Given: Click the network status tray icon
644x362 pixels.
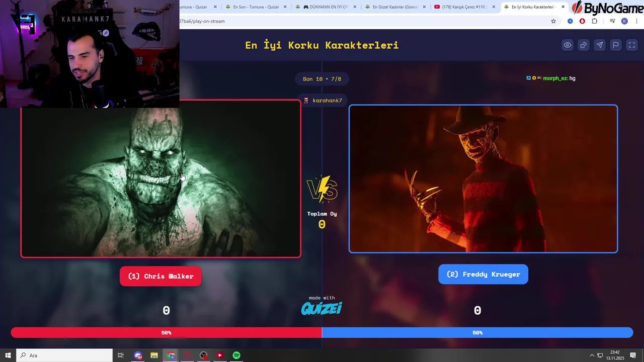Looking at the screenshot, I should tap(600, 355).
